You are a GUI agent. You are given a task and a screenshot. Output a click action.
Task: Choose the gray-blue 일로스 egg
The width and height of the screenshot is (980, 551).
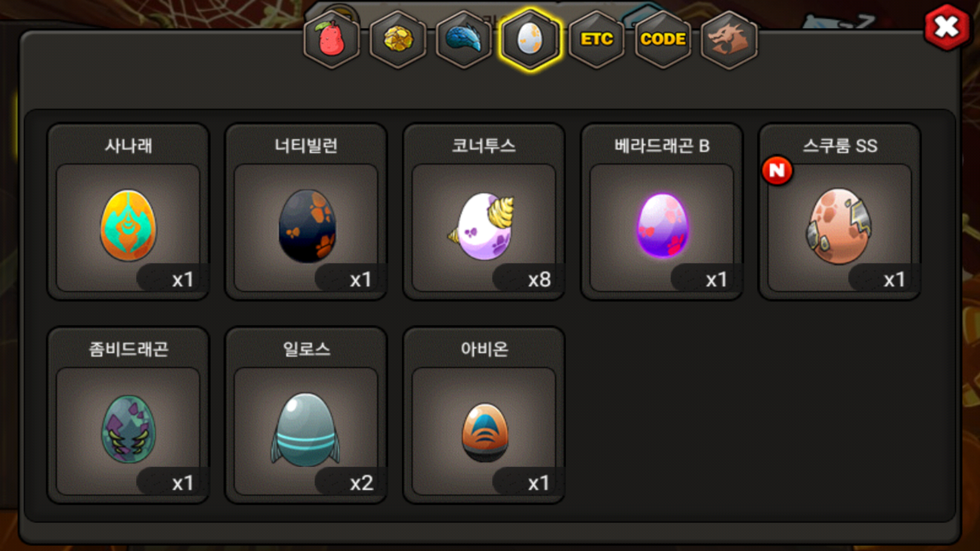pyautogui.click(x=306, y=430)
